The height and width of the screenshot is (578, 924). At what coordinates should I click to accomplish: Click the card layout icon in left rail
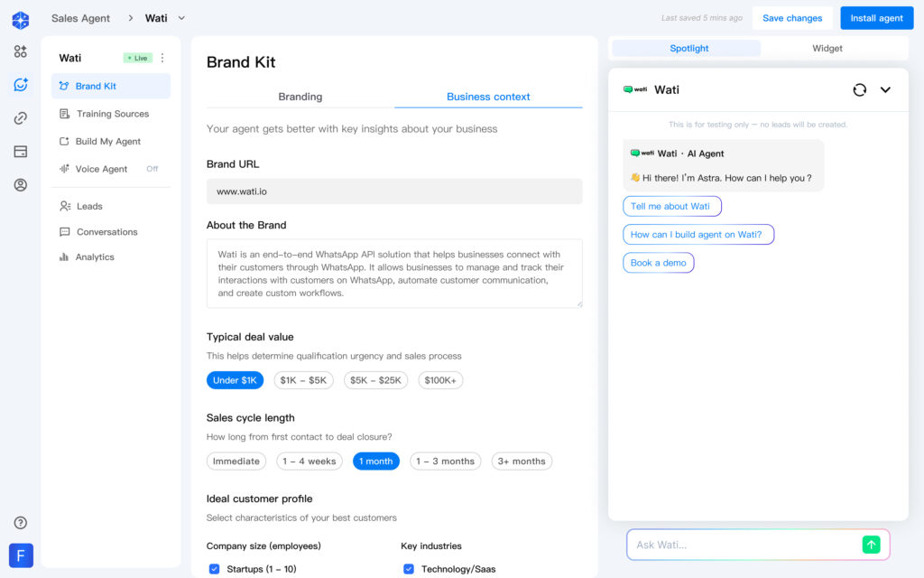tap(21, 152)
